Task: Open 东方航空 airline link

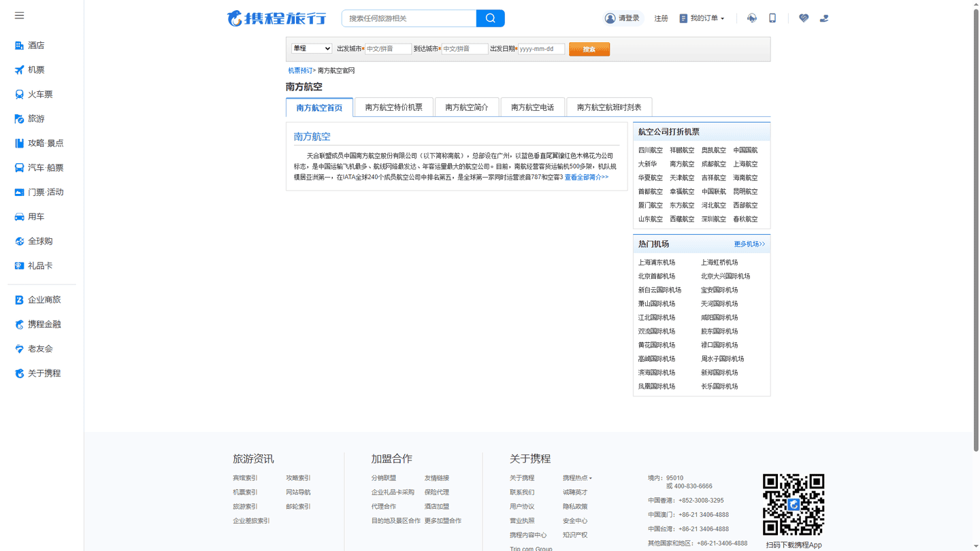Action: tap(682, 205)
